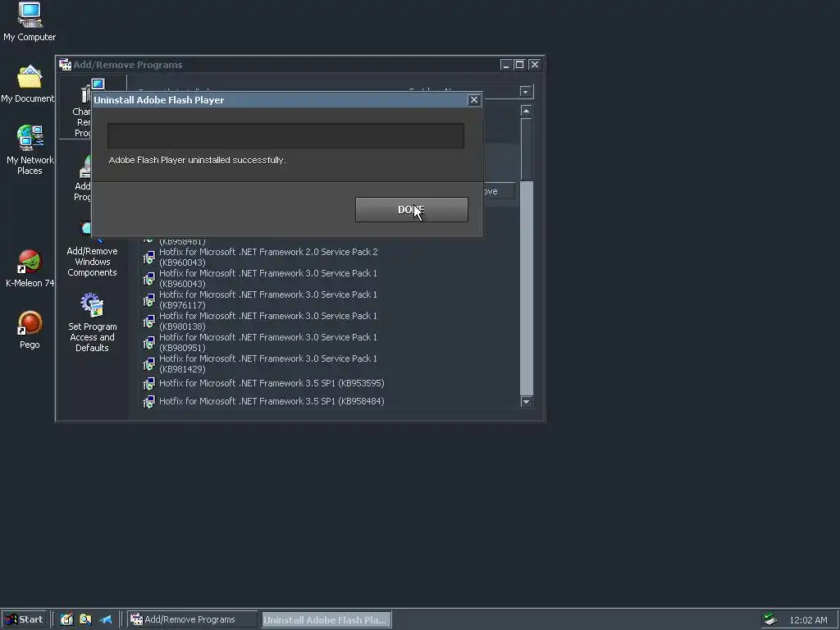Click the program list scroll down arrow
This screenshot has width=840, height=630.
click(526, 401)
